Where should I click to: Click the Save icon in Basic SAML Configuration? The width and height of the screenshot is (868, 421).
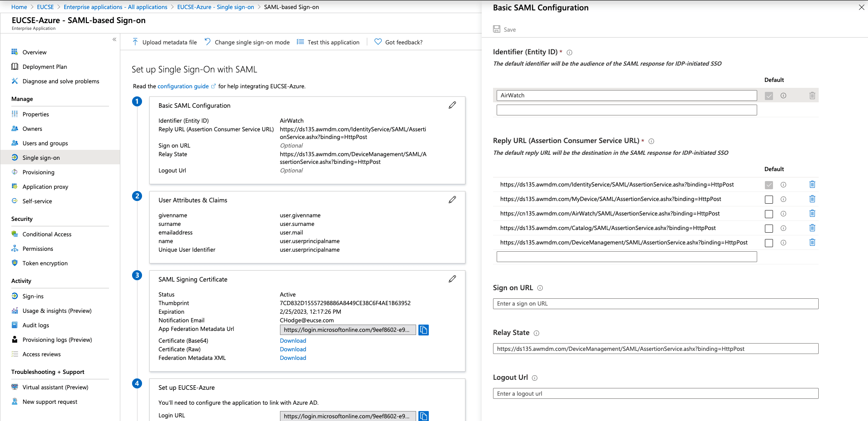click(x=497, y=29)
